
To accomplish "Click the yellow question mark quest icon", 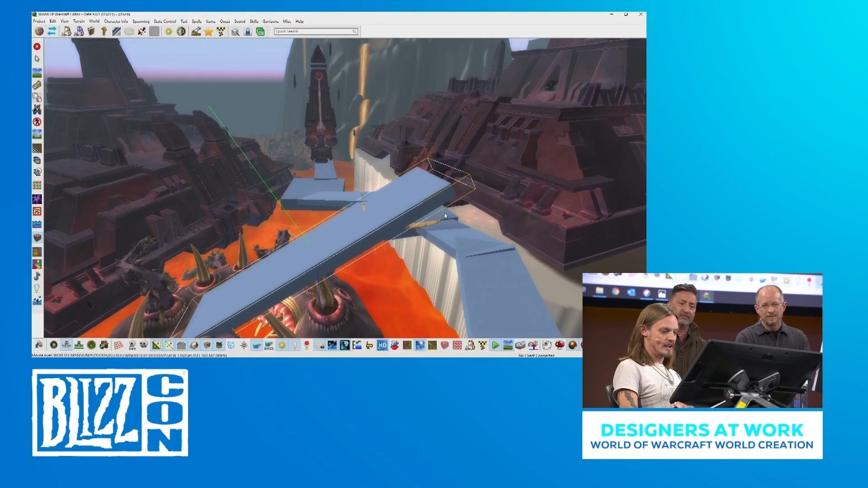I will point(104,31).
